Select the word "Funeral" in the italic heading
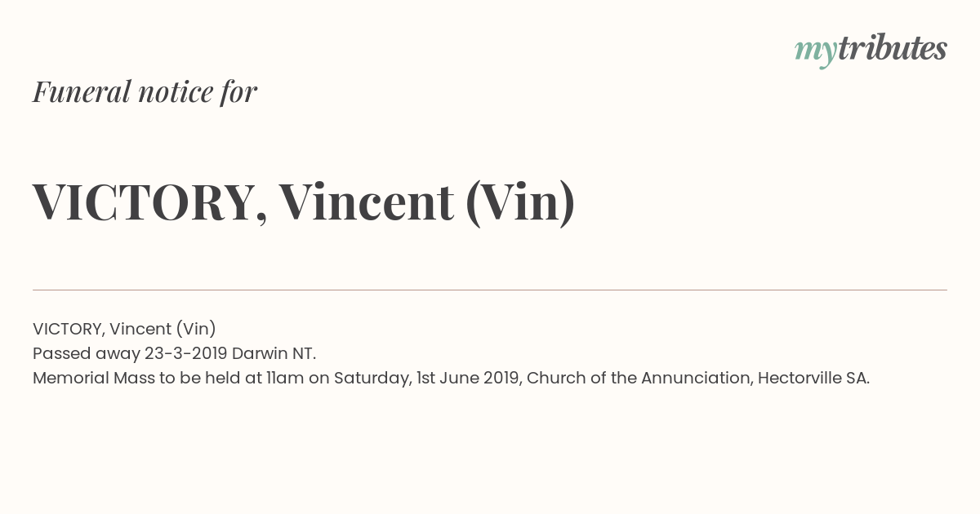The height and width of the screenshot is (514, 980). pos(82,91)
